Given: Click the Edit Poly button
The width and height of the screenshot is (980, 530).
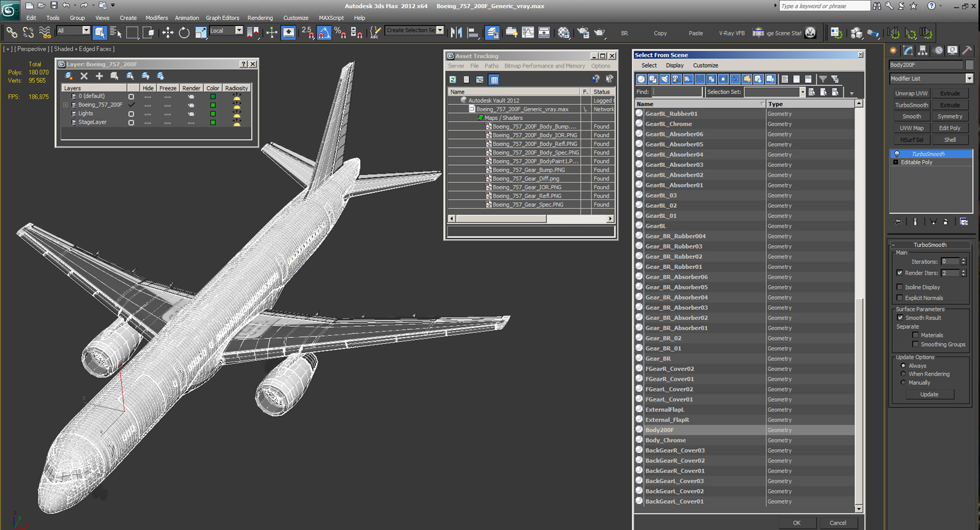Looking at the screenshot, I should coord(950,128).
